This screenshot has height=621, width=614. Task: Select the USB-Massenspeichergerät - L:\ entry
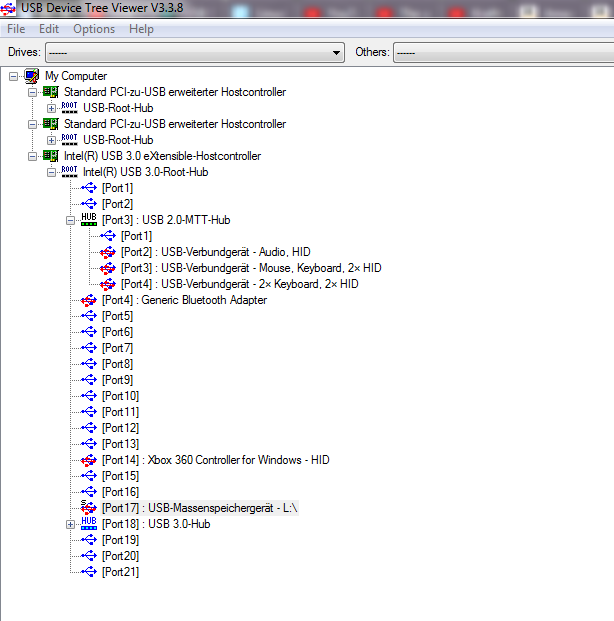[x=200, y=508]
